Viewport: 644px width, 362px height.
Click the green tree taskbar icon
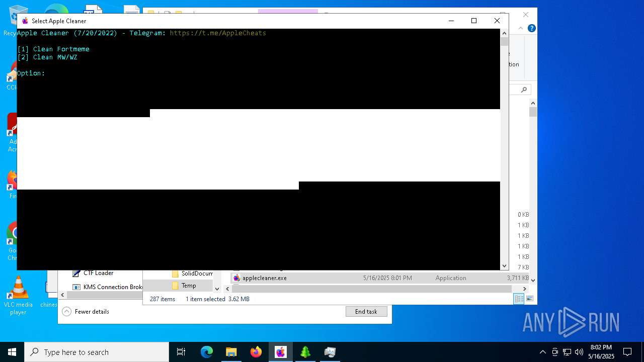click(305, 352)
